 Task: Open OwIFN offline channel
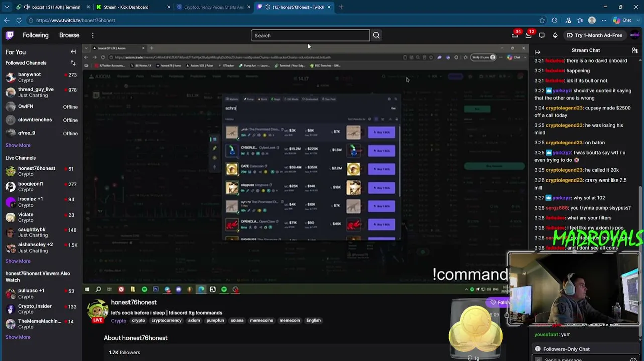(x=41, y=107)
